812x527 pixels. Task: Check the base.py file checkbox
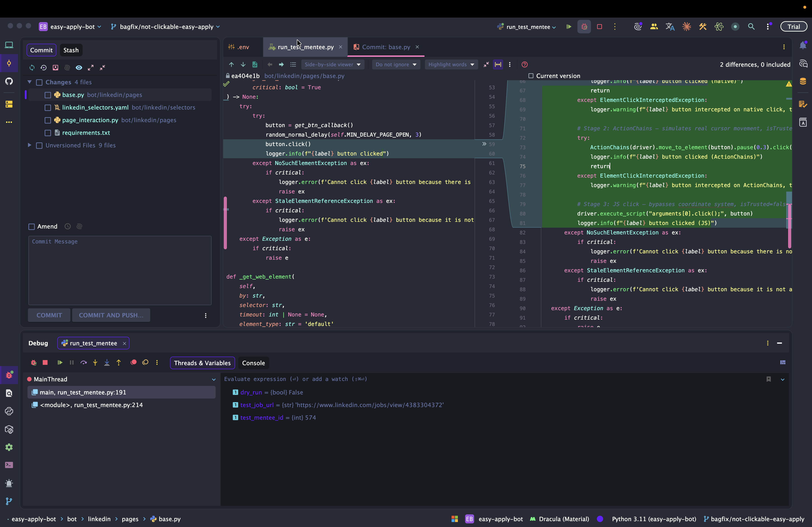coord(48,95)
